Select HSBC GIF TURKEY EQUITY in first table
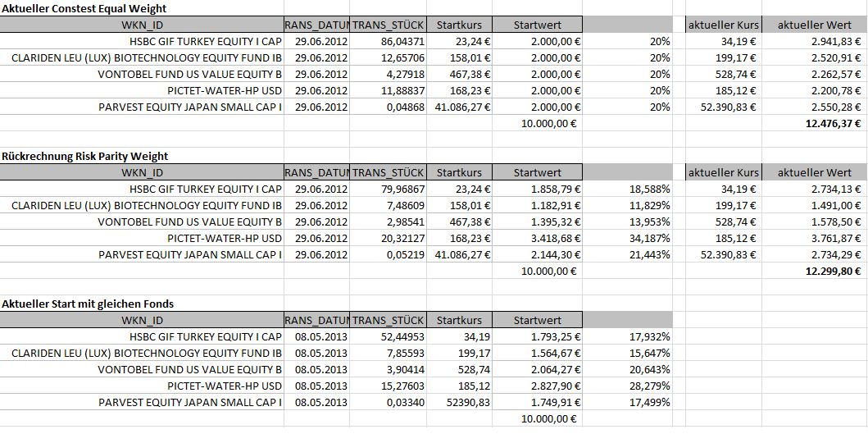Image resolution: width=868 pixels, height=443 pixels. click(x=206, y=41)
